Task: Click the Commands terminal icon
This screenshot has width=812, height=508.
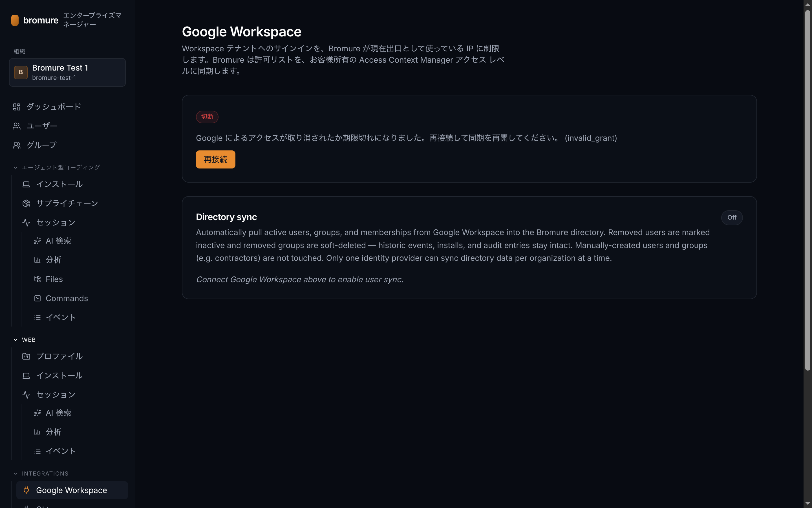Action: 37,298
